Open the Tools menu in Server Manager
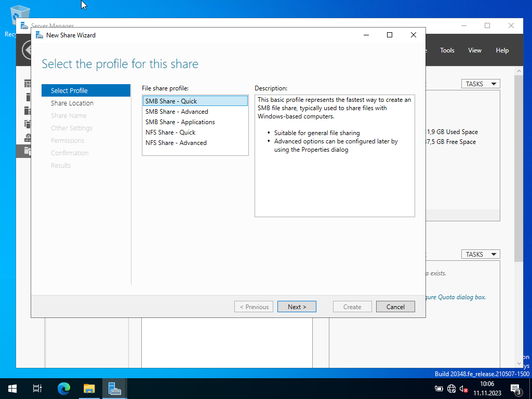 (x=447, y=50)
